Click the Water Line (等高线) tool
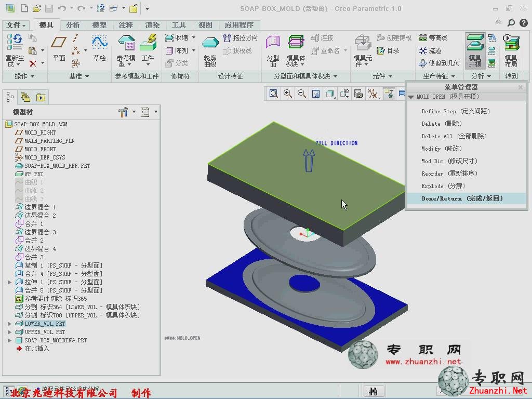 coord(433,37)
